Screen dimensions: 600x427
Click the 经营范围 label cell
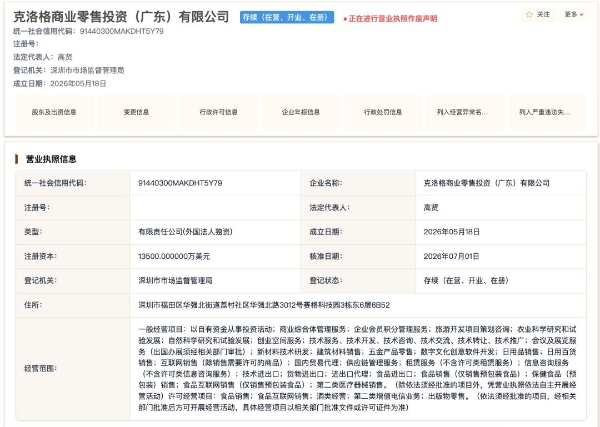[x=73, y=368]
